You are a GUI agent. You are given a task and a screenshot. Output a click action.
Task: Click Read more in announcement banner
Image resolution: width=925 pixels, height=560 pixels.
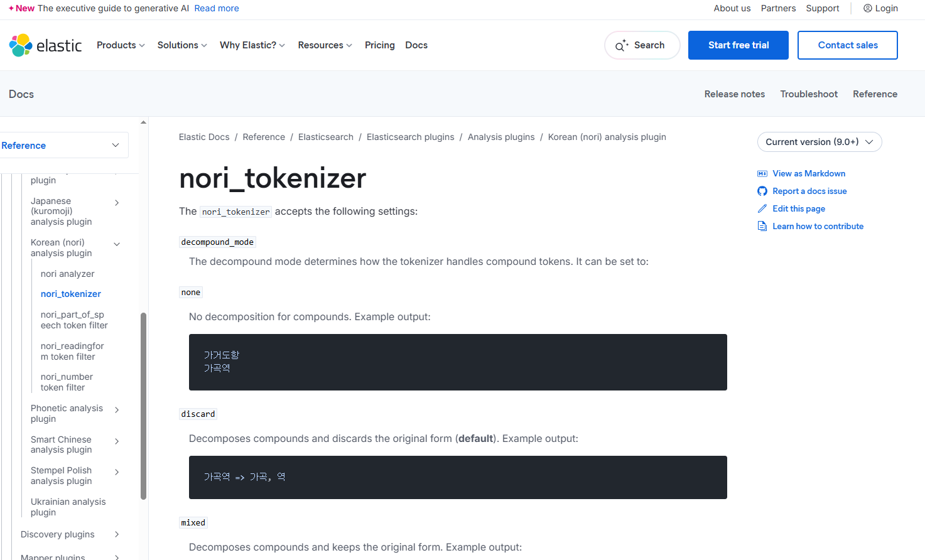(x=217, y=8)
